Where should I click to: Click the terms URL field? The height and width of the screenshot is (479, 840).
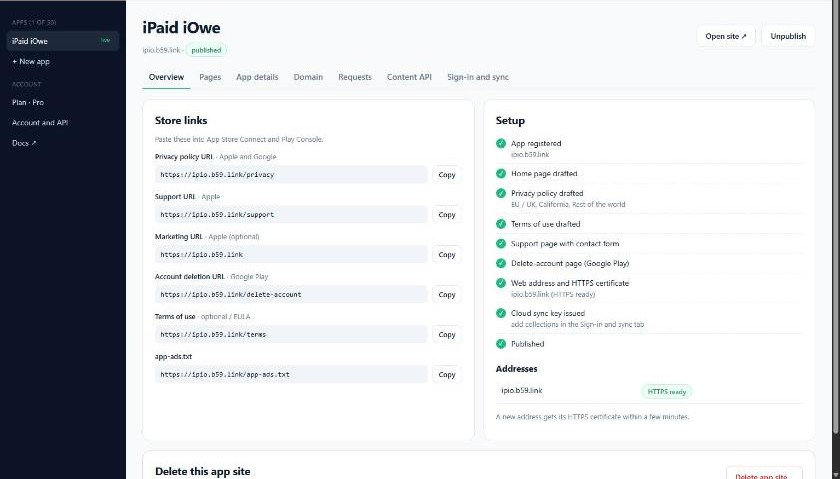coord(291,334)
